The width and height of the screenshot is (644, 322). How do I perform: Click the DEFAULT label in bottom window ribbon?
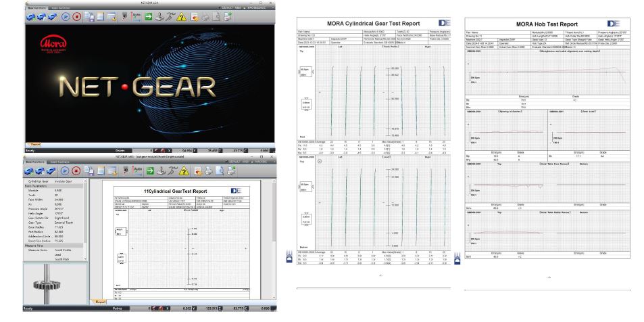tap(236, 162)
